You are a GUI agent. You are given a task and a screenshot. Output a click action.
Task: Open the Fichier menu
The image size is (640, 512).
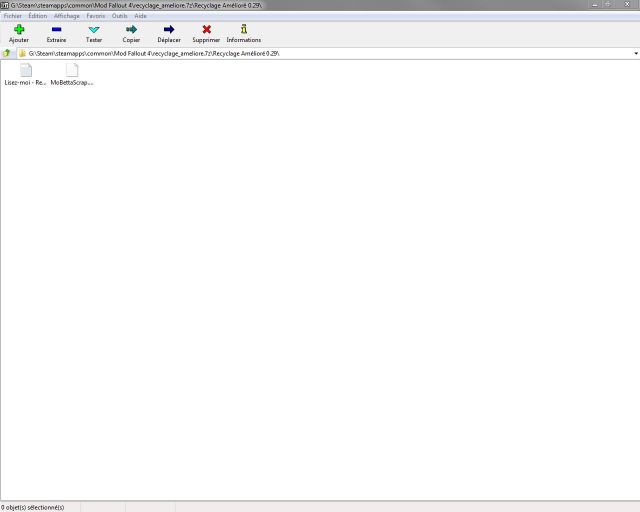tap(13, 16)
